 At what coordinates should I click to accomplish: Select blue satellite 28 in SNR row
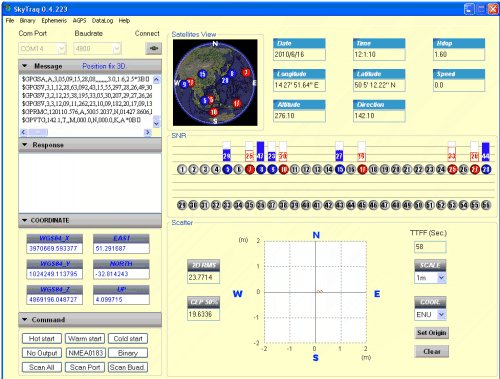click(486, 169)
